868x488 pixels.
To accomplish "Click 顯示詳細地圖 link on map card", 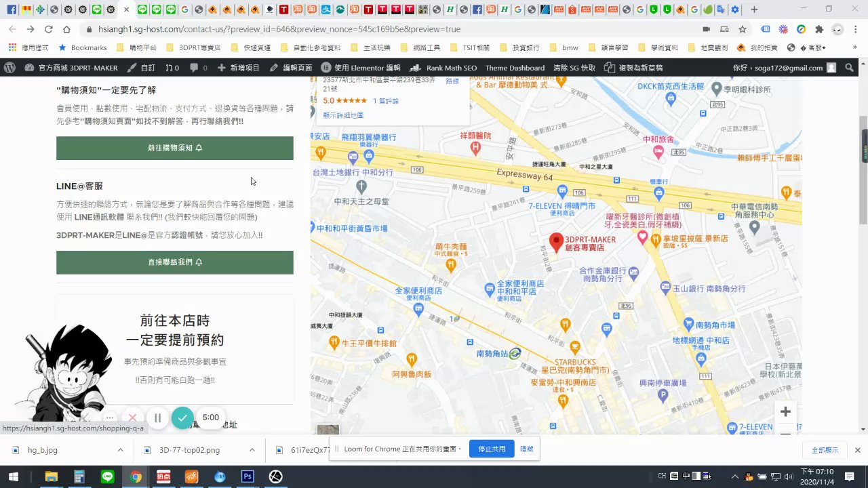I will coord(343,115).
